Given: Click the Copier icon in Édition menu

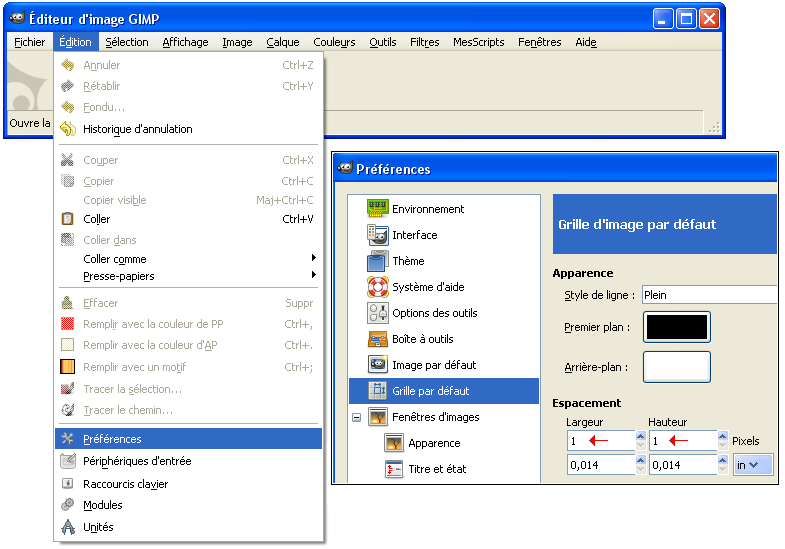Looking at the screenshot, I should click(x=67, y=181).
